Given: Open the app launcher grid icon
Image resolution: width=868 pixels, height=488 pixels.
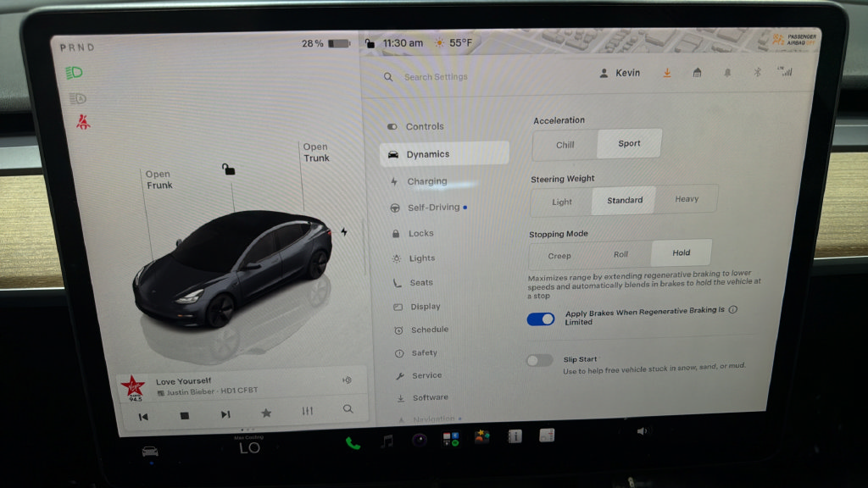Looking at the screenshot, I should 451,440.
